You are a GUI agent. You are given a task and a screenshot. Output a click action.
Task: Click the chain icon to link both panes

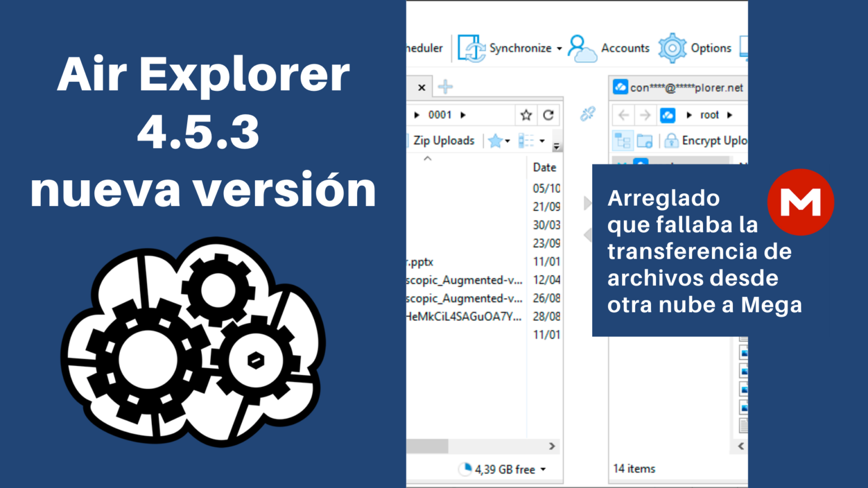click(x=587, y=114)
